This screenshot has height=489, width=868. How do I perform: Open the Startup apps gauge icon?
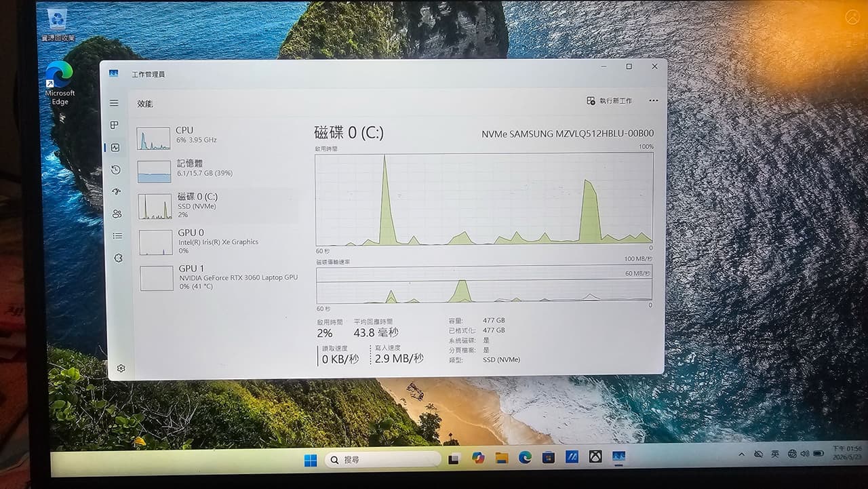117,191
